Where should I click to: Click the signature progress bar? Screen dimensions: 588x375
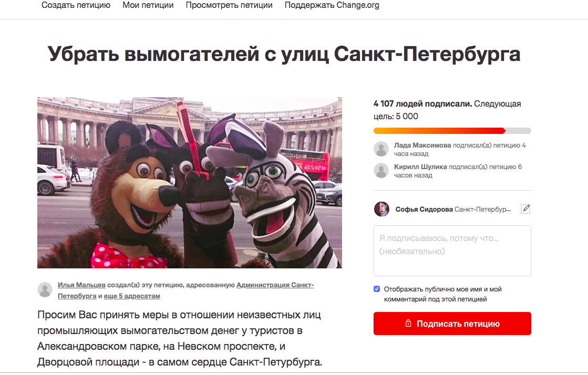click(x=452, y=131)
